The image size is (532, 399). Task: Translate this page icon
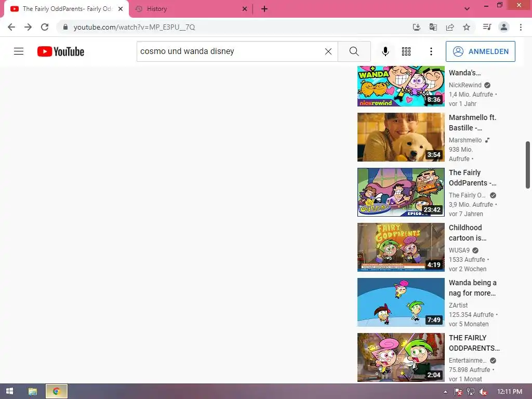pos(433,27)
